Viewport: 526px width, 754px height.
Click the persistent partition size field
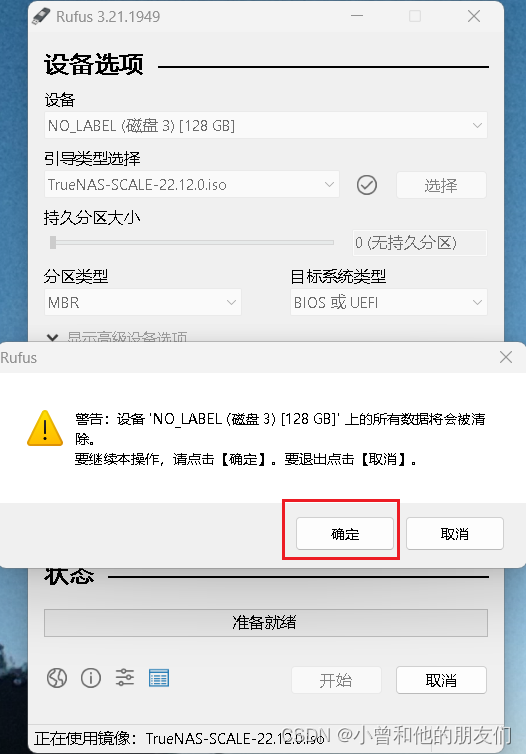tap(420, 243)
